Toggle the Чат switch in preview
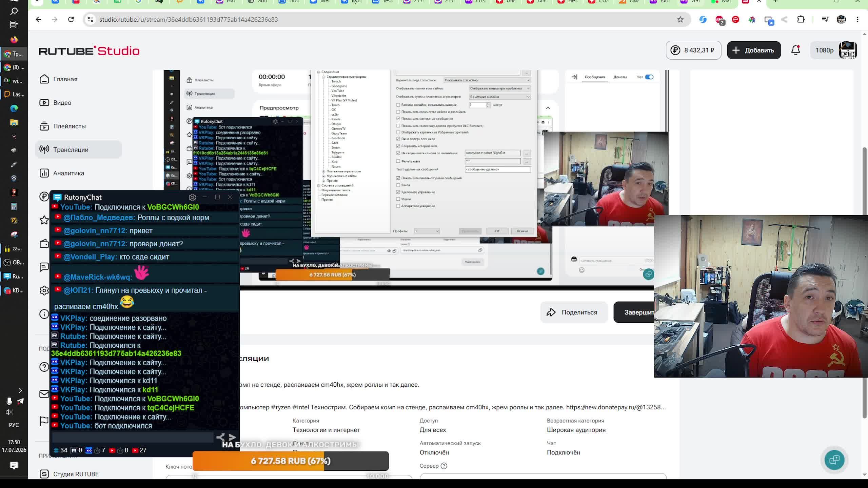The width and height of the screenshot is (868, 488). [x=649, y=77]
